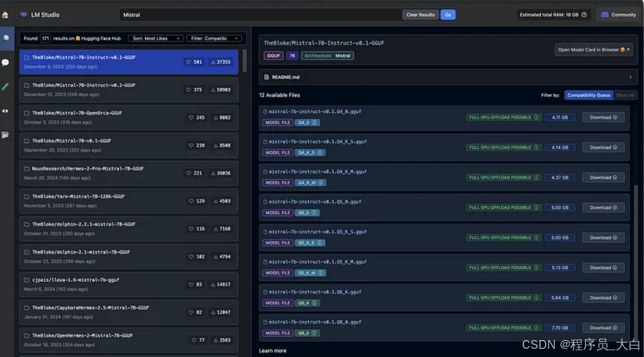Click the Go search button

[448, 15]
